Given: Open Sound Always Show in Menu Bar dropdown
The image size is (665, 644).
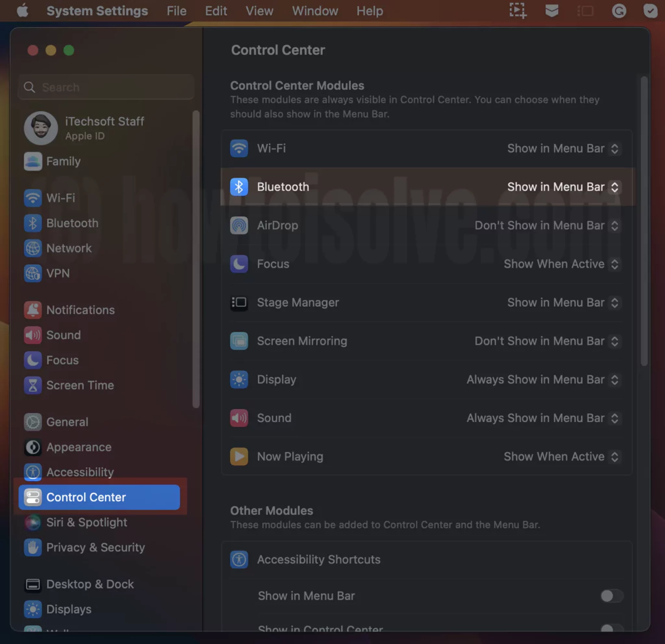Looking at the screenshot, I should point(544,418).
